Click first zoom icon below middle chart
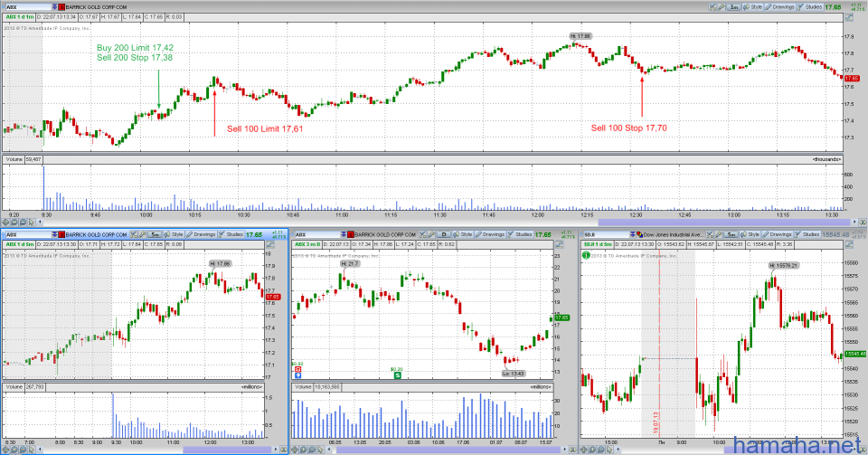The width and height of the screenshot is (868, 455). [x=294, y=450]
